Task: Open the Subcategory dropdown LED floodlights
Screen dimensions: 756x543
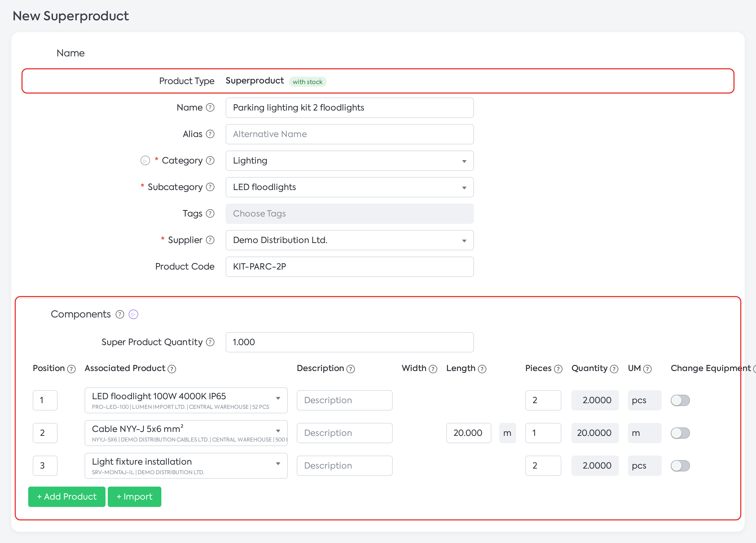Action: pyautogui.click(x=350, y=187)
